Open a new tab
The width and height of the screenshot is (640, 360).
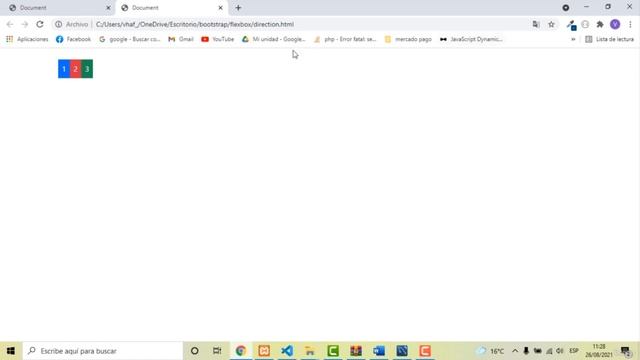pyautogui.click(x=238, y=8)
